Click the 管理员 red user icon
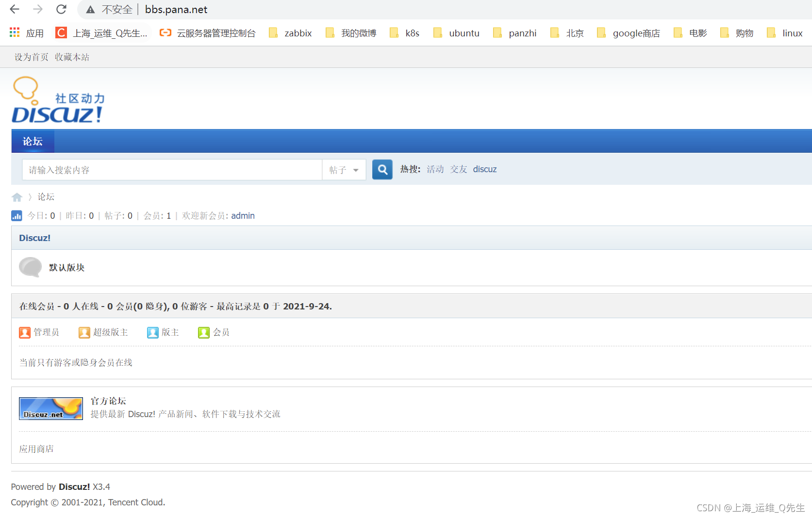The width and height of the screenshot is (812, 518). 25,332
